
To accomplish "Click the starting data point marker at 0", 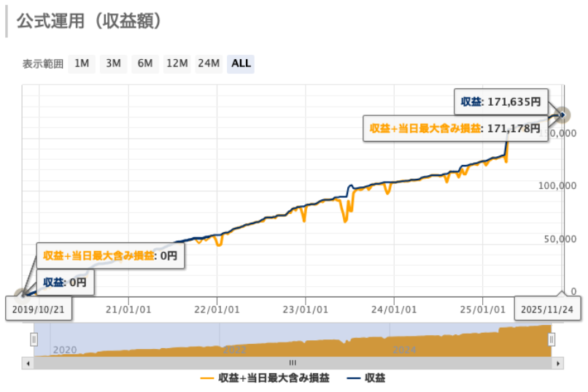I will 23,294.
